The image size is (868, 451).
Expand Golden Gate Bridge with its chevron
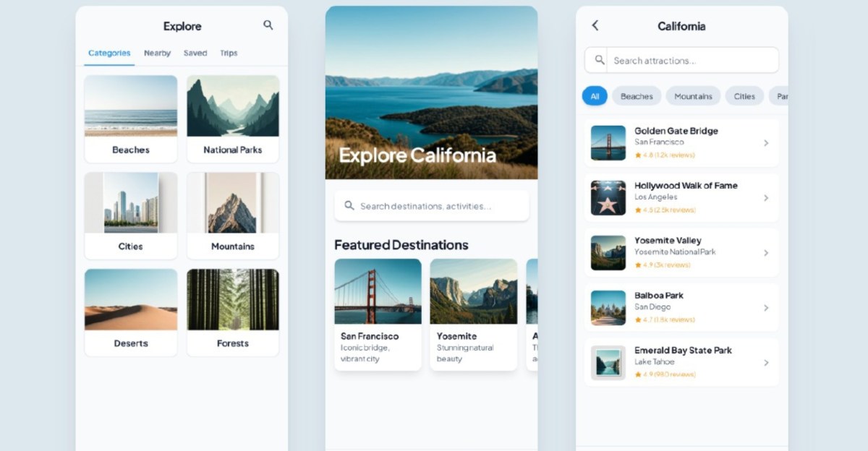pos(766,143)
